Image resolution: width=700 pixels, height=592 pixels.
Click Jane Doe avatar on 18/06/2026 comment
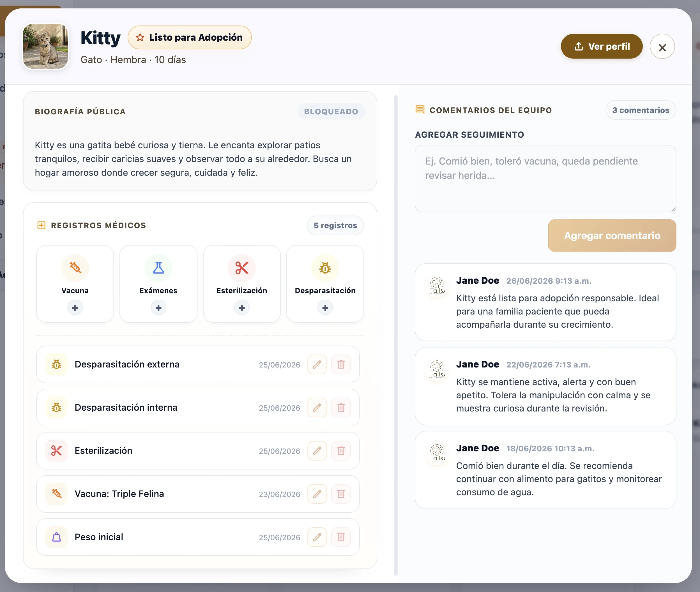click(437, 454)
